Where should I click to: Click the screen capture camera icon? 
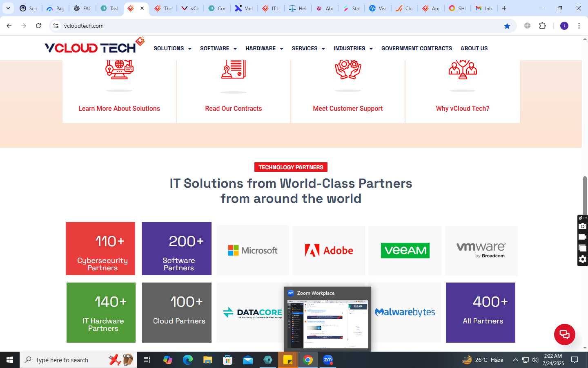[583, 227]
